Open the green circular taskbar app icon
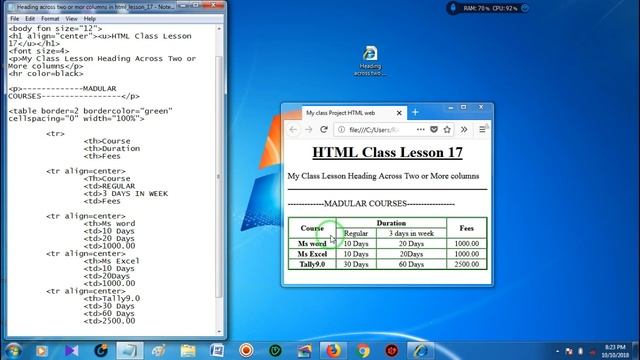This screenshot has height=360, width=640. point(276,351)
